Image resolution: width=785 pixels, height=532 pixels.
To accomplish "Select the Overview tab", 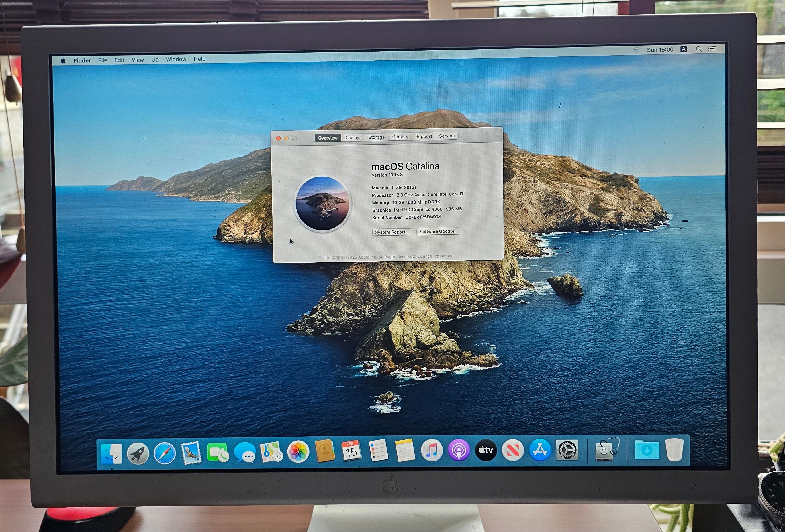I will pyautogui.click(x=328, y=138).
